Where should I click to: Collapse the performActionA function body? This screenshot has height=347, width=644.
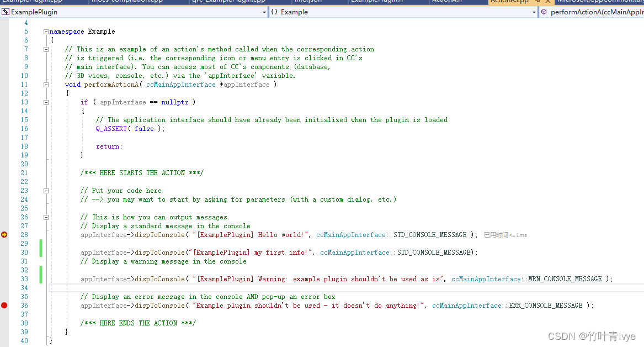pos(46,84)
